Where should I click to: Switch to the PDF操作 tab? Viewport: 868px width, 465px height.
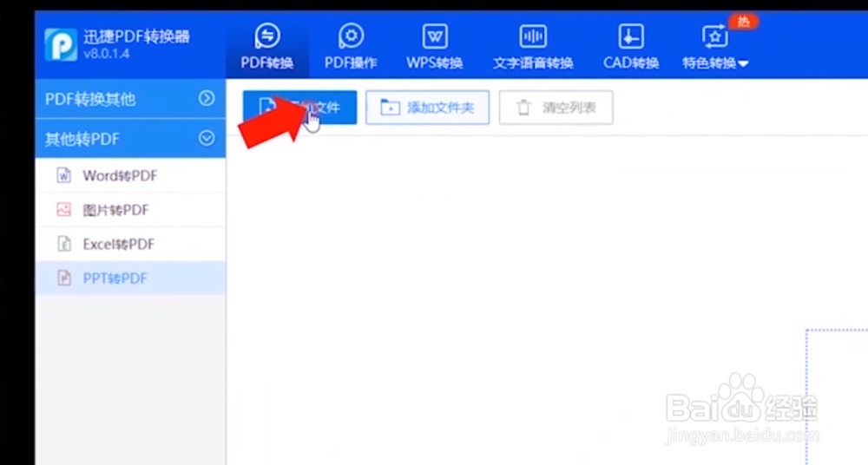[x=351, y=47]
